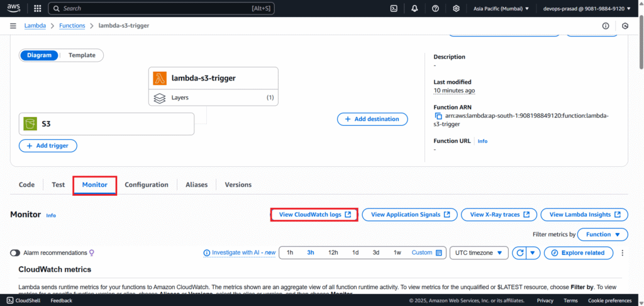Viewport: 644px width, 306px height.
Task: Click the Add trigger button
Action: 48,145
